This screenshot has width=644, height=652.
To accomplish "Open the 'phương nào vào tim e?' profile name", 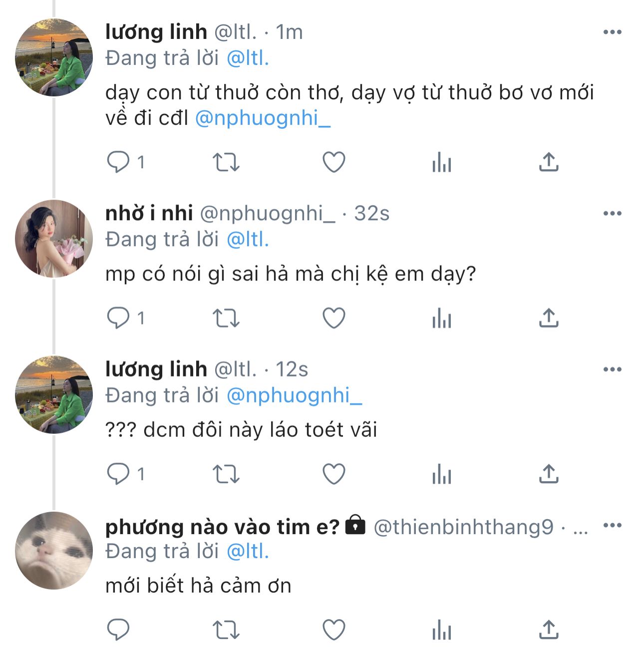I will pos(222,527).
